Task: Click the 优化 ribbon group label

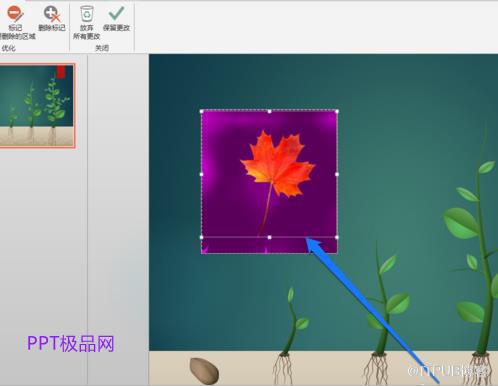Action: tap(8, 48)
